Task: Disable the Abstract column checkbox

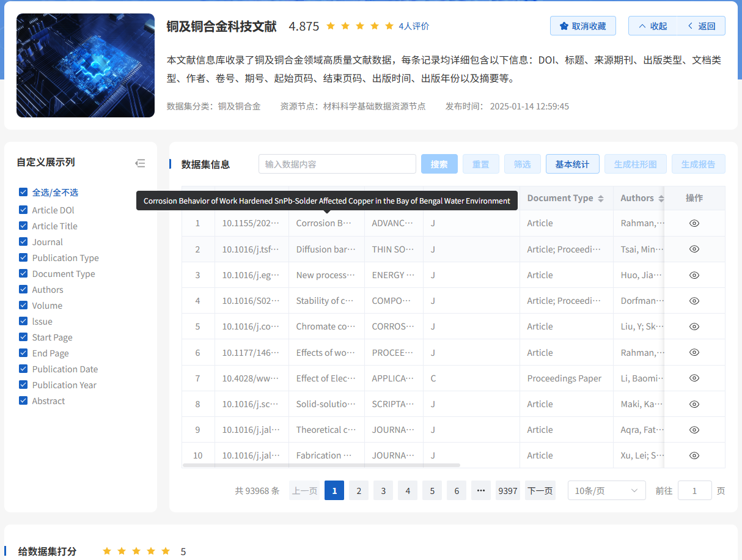Action: tap(23, 400)
